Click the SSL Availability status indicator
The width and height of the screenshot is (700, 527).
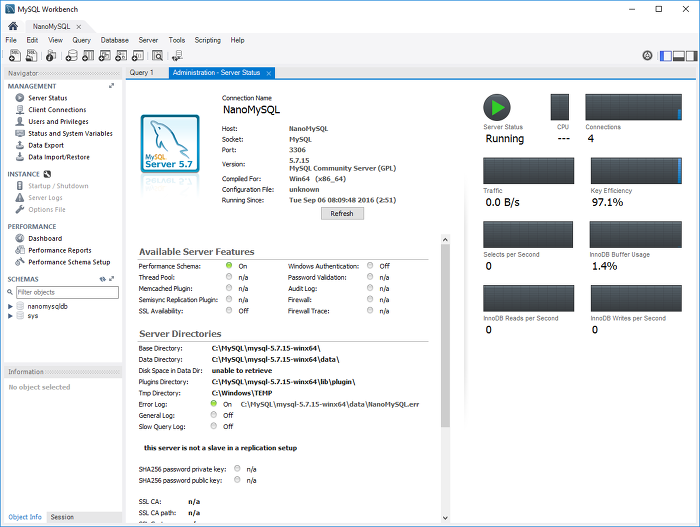coord(229,310)
